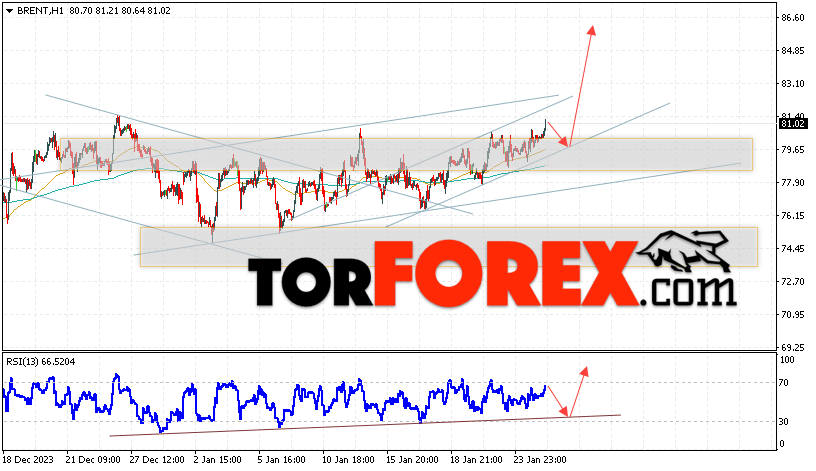Select the RSI 0 level label
The width and height of the screenshot is (816, 471).
click(x=782, y=444)
